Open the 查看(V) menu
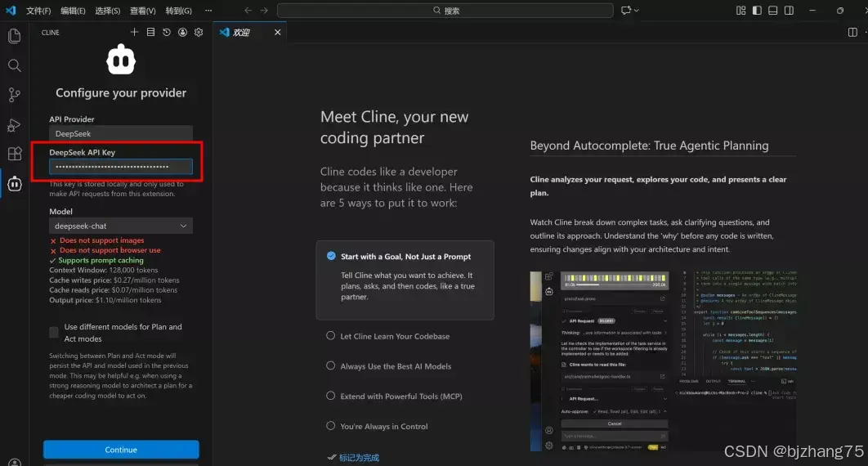Screen dimensions: 868x466 click(143, 11)
